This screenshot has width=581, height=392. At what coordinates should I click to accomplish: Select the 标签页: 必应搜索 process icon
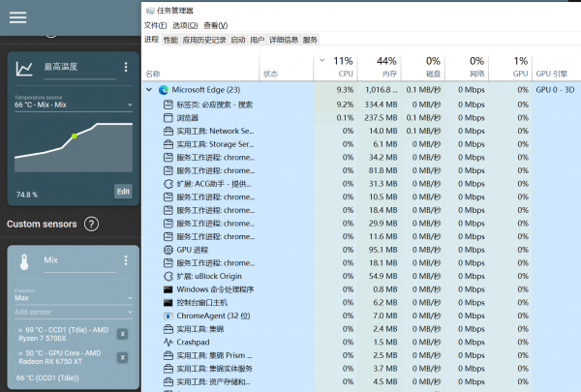168,105
